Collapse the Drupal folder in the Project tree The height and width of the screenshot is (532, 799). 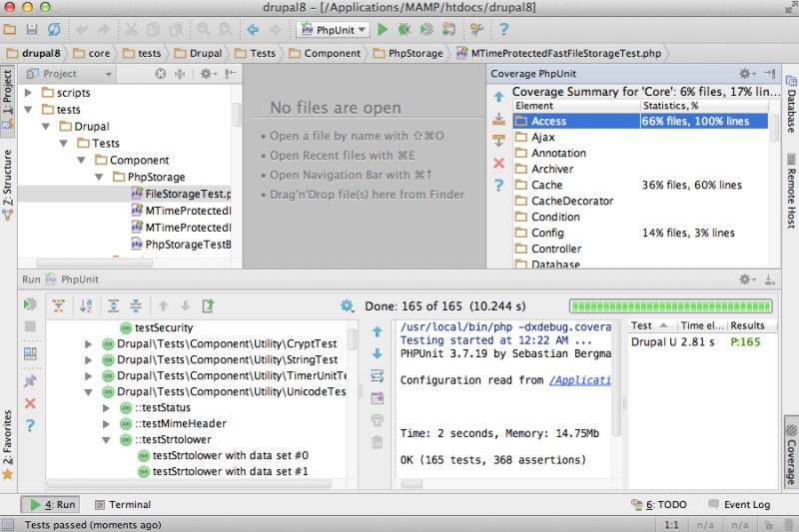[x=46, y=126]
